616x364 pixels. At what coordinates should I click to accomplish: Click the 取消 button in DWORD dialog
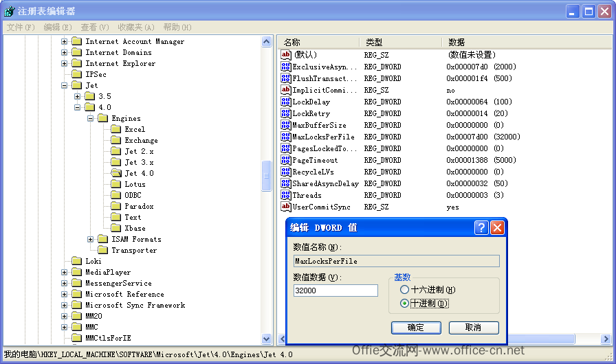point(474,328)
